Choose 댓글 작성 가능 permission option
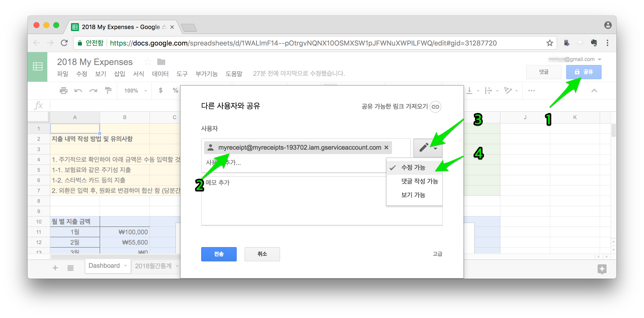The width and height of the screenshot is (644, 318). (419, 181)
